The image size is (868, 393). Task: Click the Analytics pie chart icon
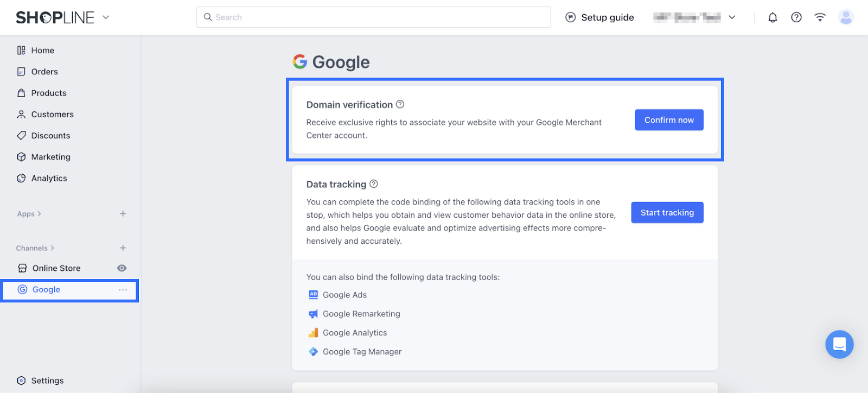(x=21, y=178)
